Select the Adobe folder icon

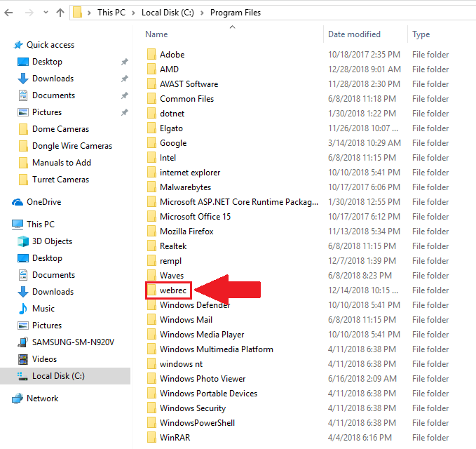coord(151,55)
